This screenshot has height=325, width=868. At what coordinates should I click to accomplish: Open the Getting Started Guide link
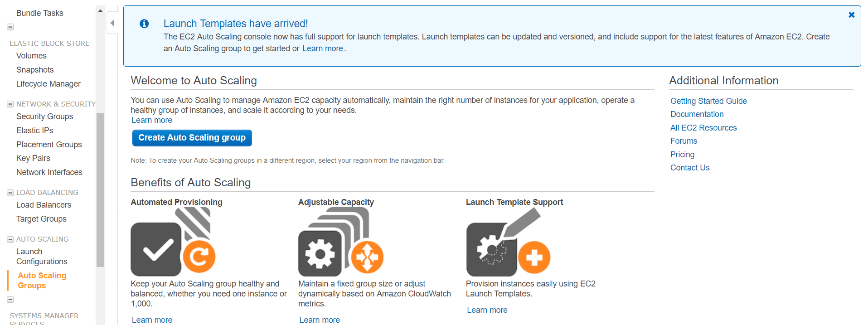coord(708,101)
